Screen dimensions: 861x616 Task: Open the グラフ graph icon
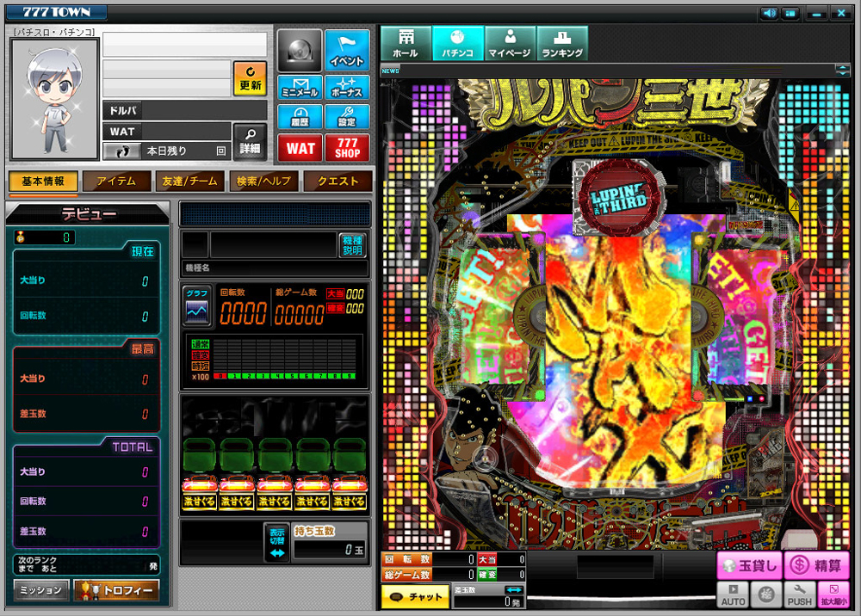click(x=196, y=306)
